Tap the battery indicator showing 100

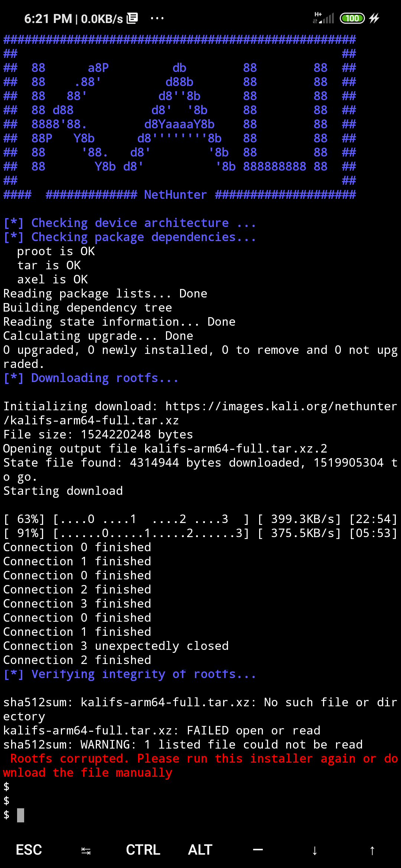point(352,17)
